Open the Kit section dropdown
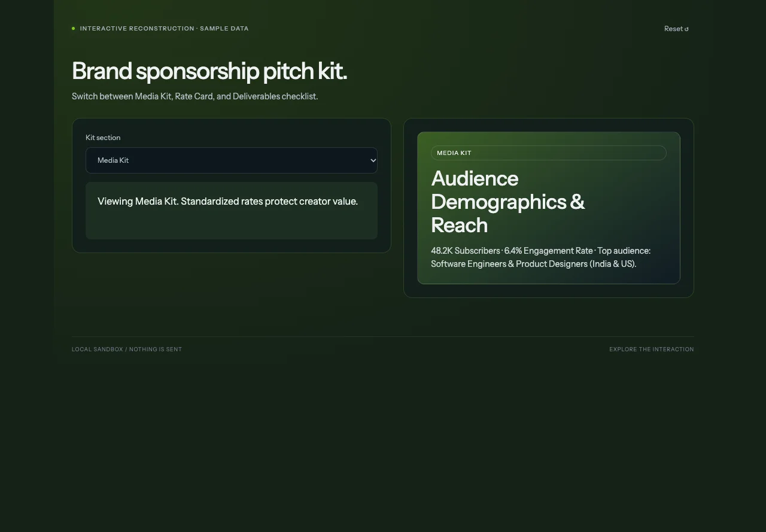The image size is (766, 532). pyautogui.click(x=232, y=160)
